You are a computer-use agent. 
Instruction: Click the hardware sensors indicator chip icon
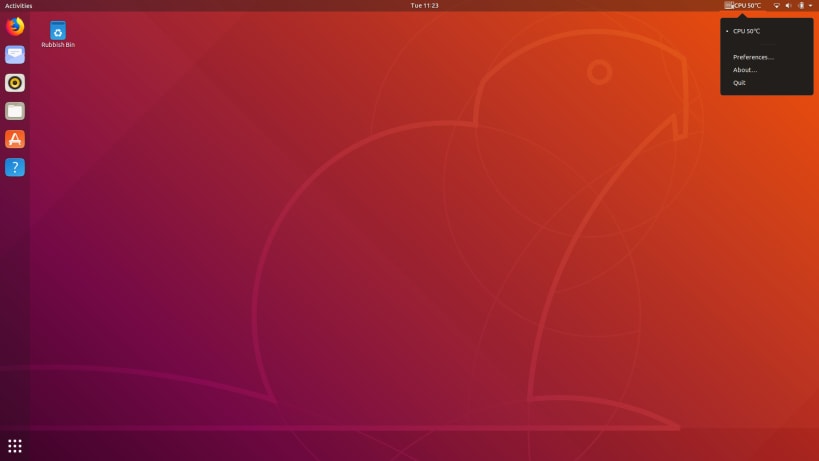click(x=729, y=6)
